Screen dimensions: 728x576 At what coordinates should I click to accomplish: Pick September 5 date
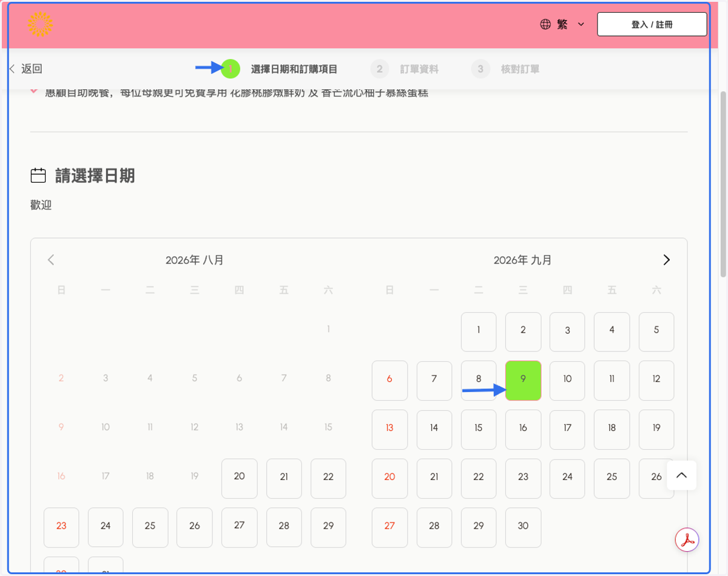pyautogui.click(x=656, y=331)
